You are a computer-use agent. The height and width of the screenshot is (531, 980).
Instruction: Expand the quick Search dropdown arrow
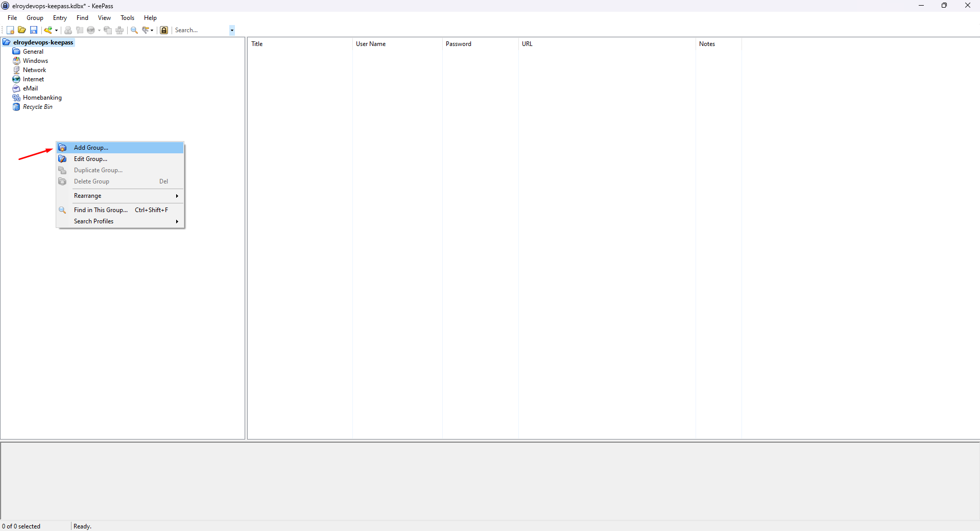point(232,30)
